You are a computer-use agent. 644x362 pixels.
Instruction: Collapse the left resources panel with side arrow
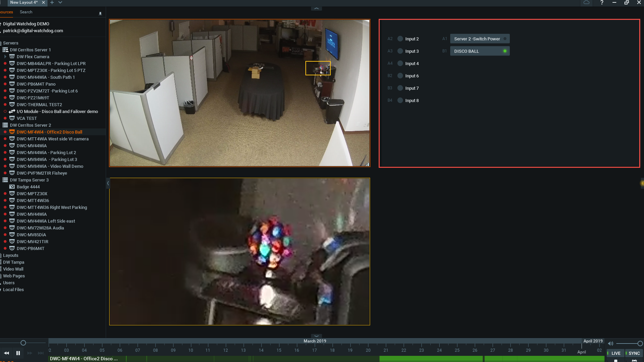pos(108,183)
